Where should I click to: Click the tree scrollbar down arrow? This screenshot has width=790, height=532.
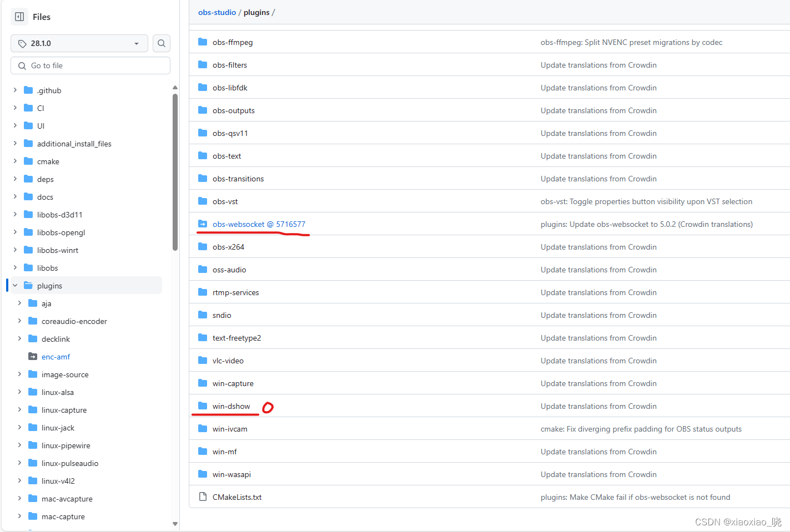click(175, 524)
